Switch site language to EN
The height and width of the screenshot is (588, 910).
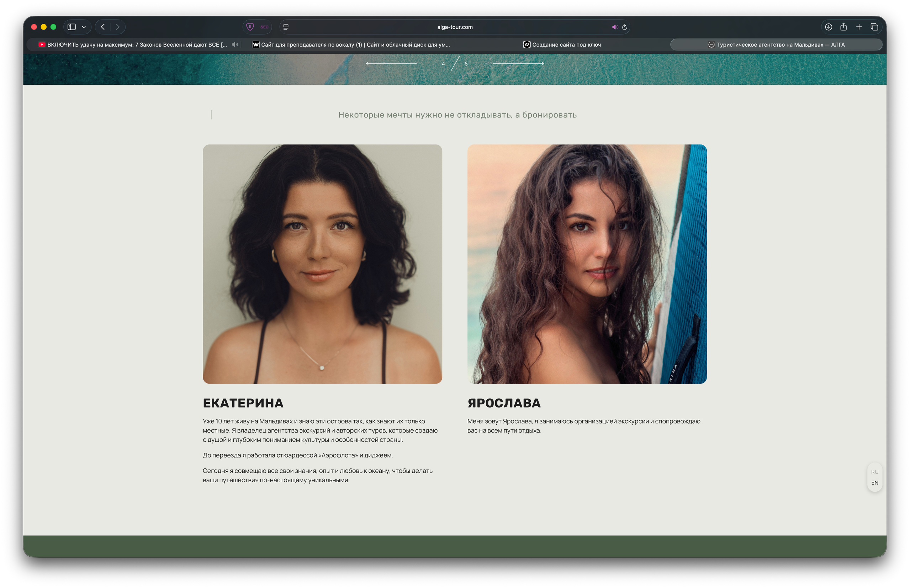874,483
